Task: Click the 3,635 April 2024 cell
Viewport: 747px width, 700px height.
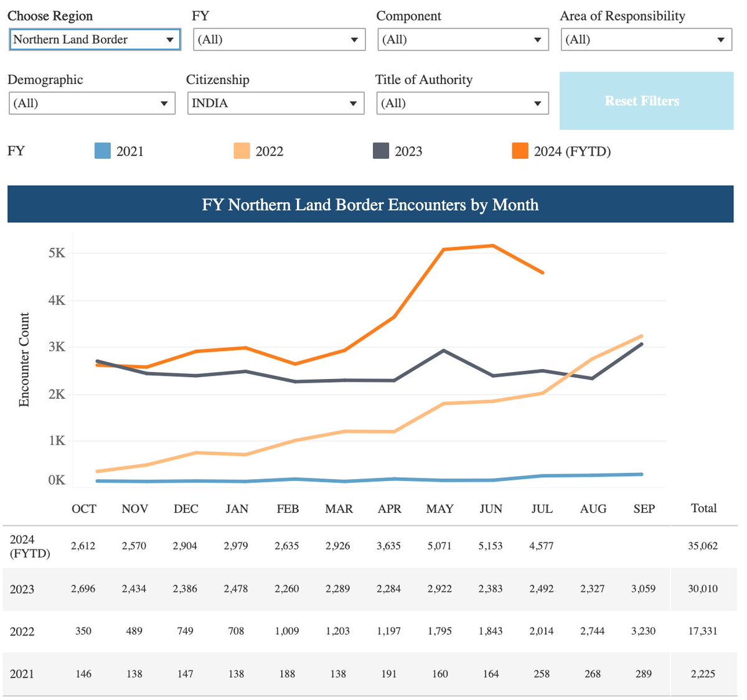Action: coord(388,546)
